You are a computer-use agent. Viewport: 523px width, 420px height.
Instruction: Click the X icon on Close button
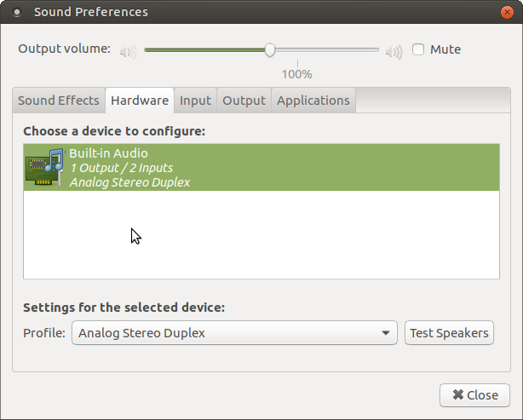click(458, 394)
